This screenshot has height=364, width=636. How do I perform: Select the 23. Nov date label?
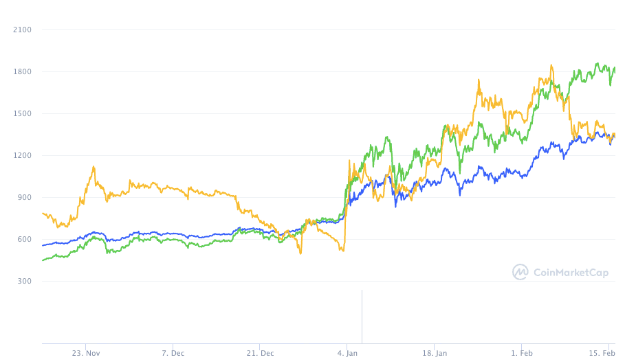86,353
